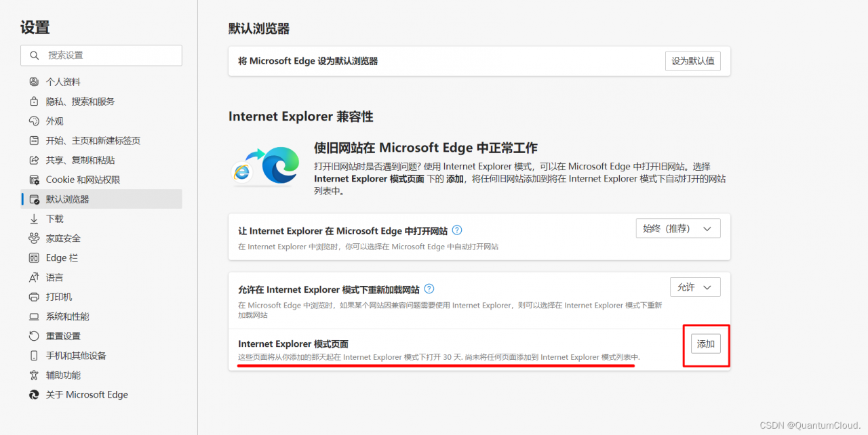Click the Edge 栏 sidebar icon
Viewport: 868px width, 435px height.
pyautogui.click(x=34, y=258)
